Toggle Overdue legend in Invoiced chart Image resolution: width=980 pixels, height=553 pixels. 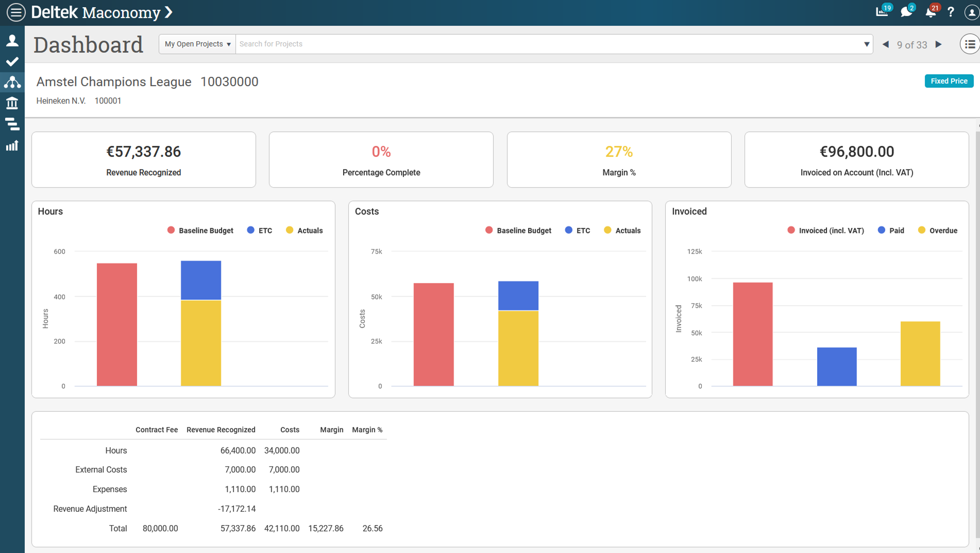(938, 230)
